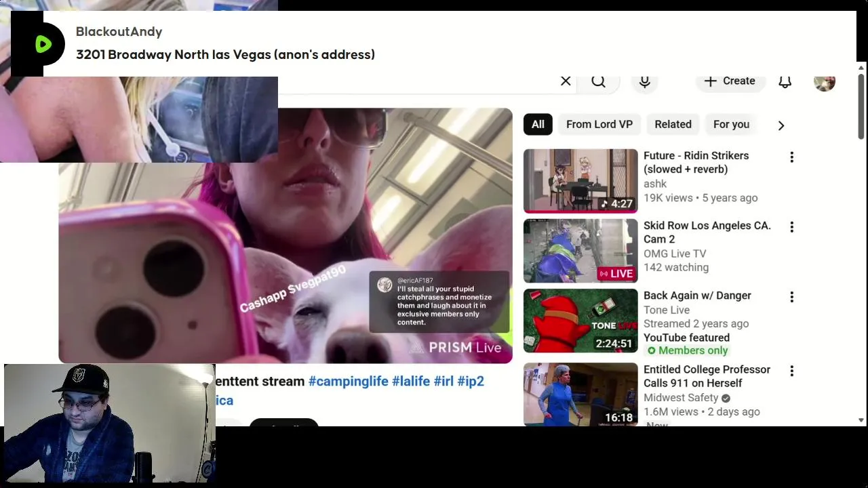
Task: Open the Midwest Safety channel name
Action: 681,398
